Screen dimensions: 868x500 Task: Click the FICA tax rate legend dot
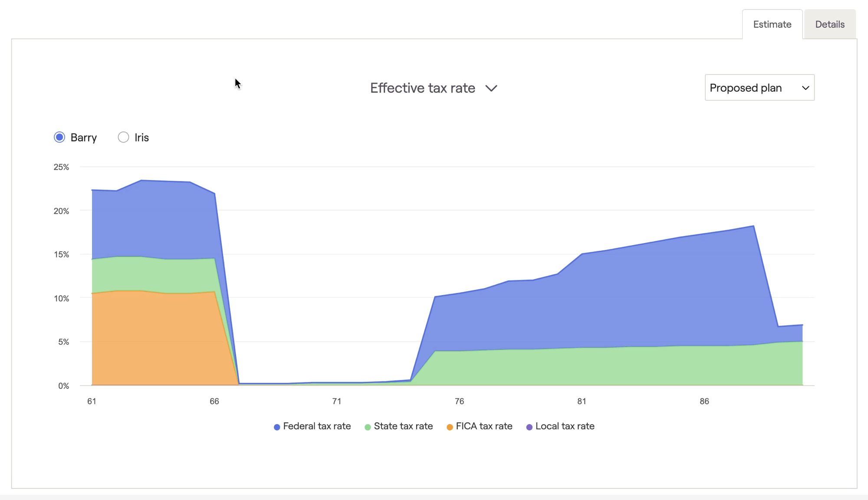(450, 427)
